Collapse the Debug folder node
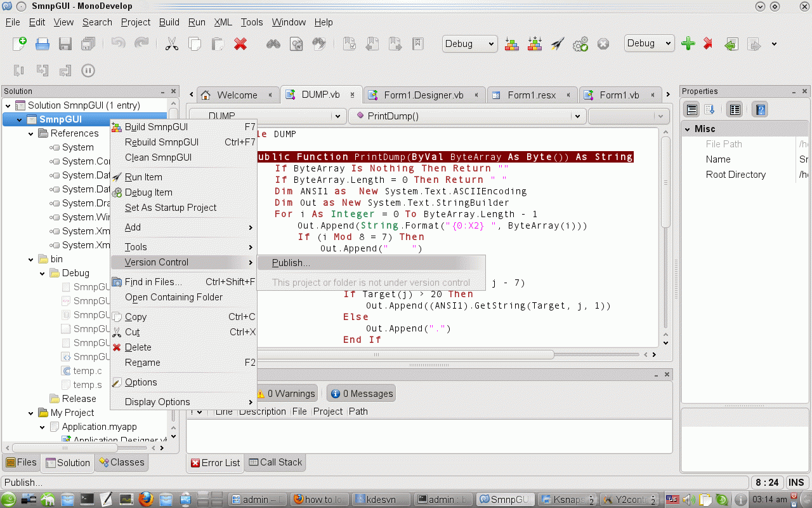 [x=42, y=274]
